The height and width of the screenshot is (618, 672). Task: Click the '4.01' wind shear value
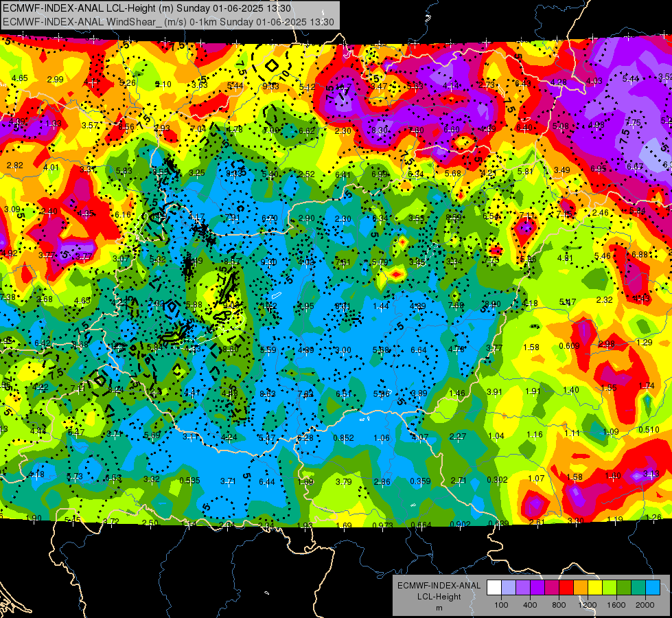(x=51, y=168)
